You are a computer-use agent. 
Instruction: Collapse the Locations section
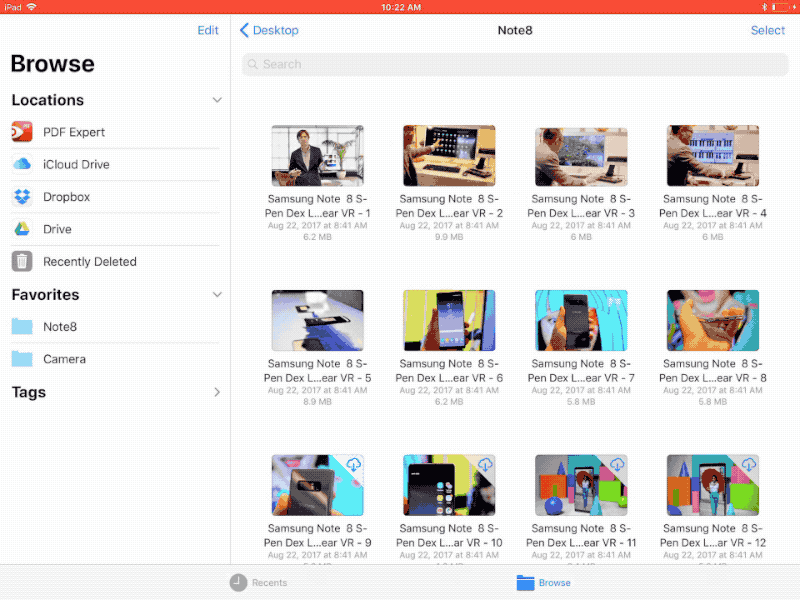coord(217,100)
